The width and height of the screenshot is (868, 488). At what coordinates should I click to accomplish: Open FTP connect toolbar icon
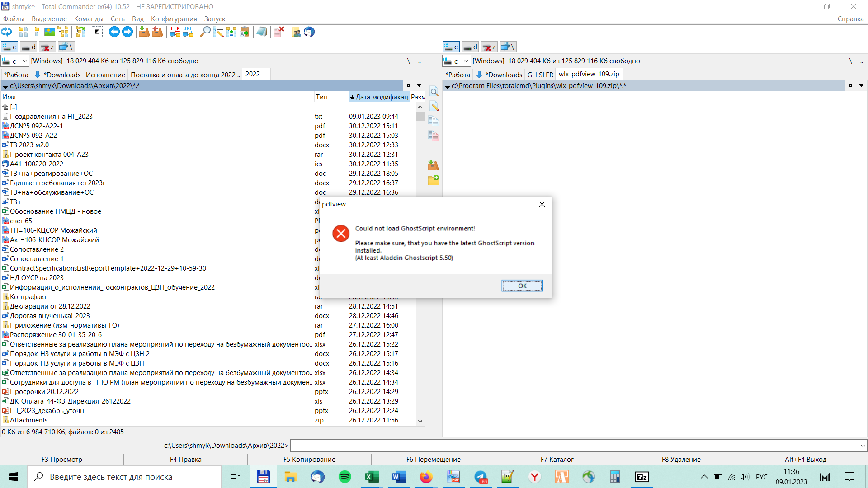tap(175, 32)
